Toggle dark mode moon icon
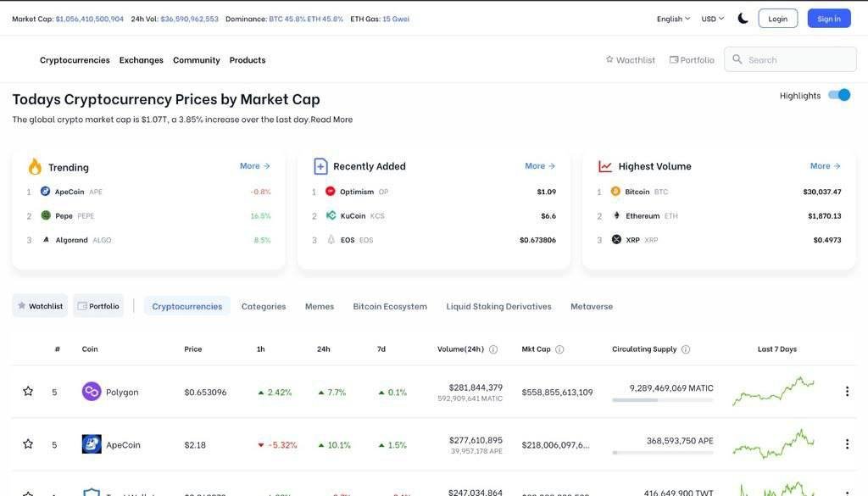The image size is (868, 496). tap(743, 19)
